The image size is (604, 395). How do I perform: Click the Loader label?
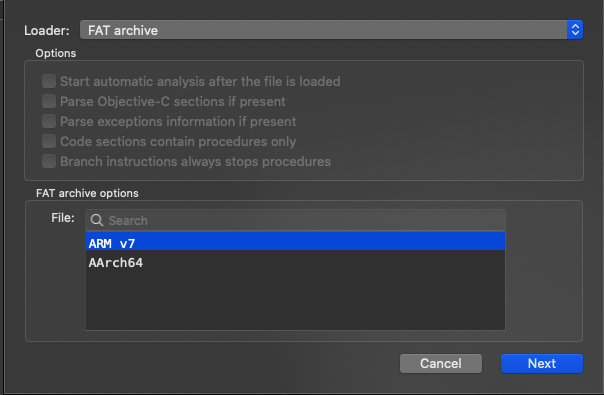click(47, 30)
